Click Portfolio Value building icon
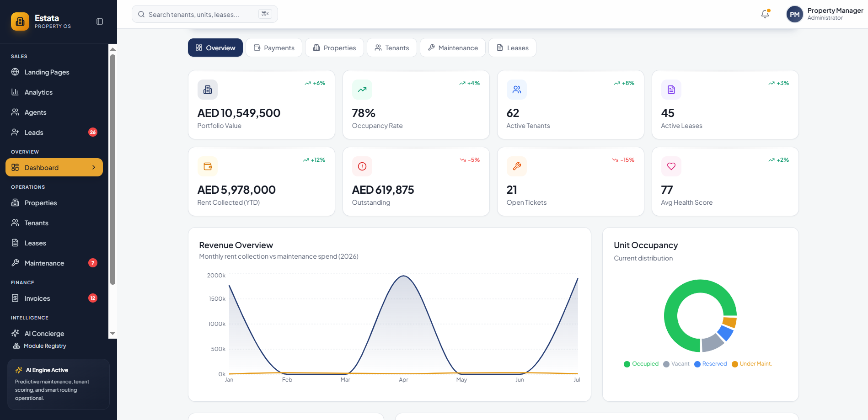 click(x=208, y=90)
